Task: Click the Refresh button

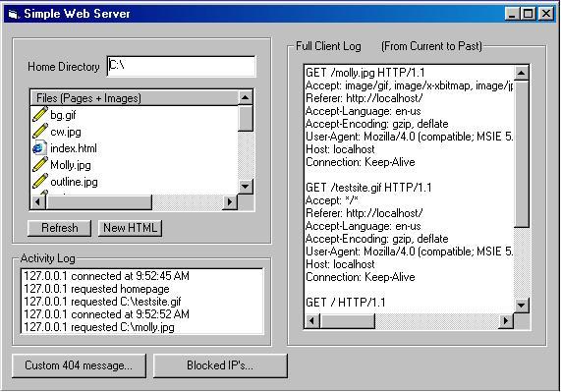Action: pos(59,228)
